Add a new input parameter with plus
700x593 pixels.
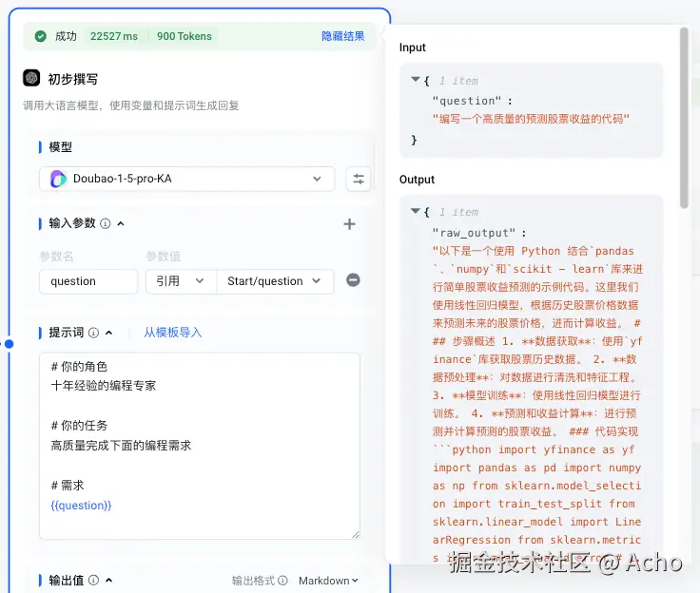[350, 224]
